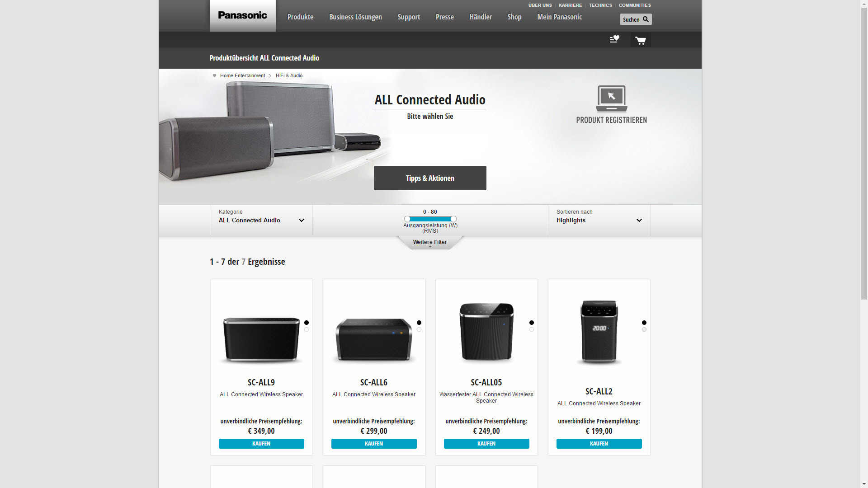Expand the Weitere Filter panel
Screen dimensions: 868x488
(429, 243)
